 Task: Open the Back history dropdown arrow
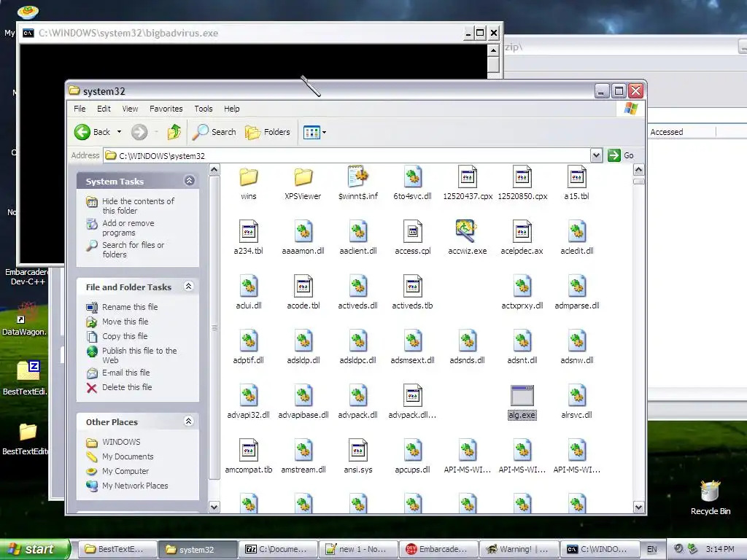pyautogui.click(x=119, y=132)
